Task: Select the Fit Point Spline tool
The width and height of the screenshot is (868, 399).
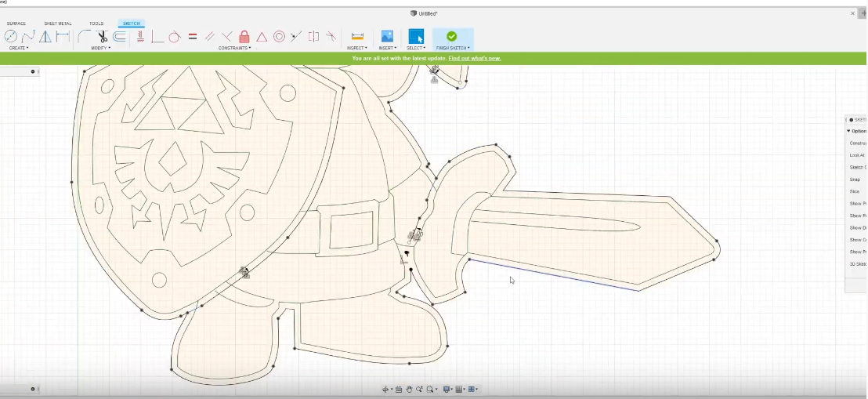Action: tap(27, 37)
